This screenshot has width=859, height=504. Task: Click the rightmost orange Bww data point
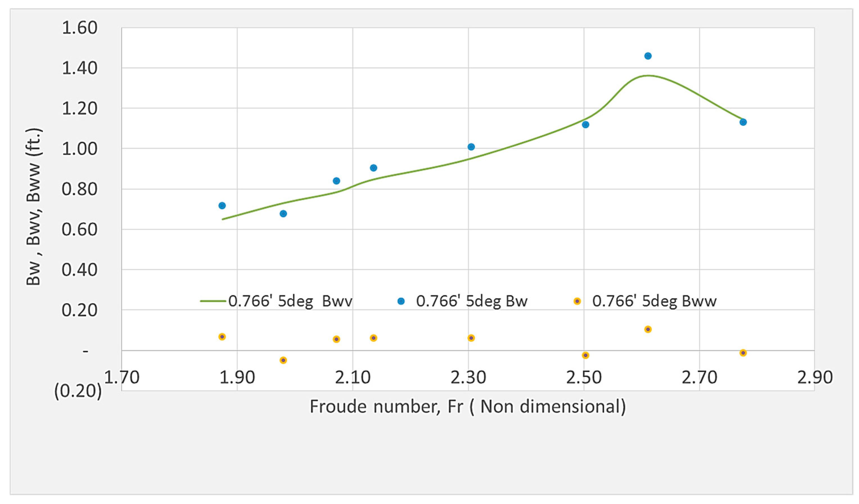pos(743,353)
